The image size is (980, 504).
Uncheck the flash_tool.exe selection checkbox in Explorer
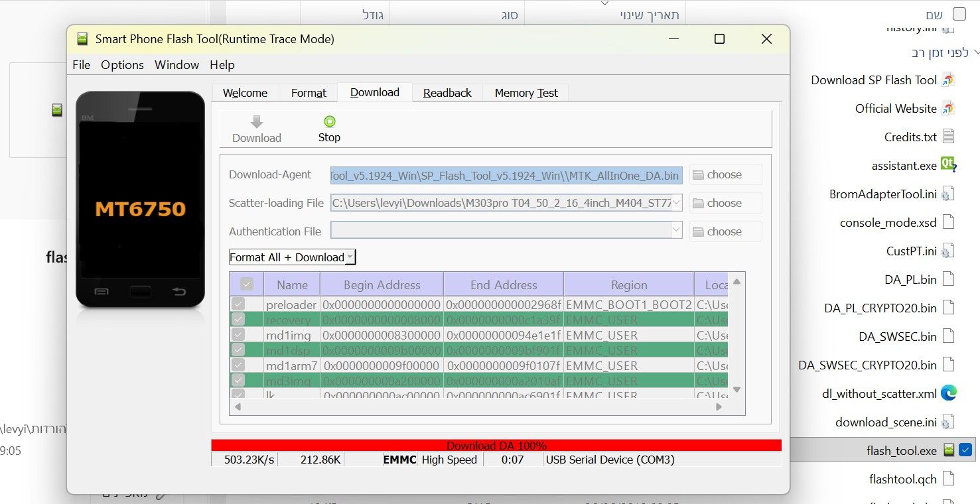965,450
